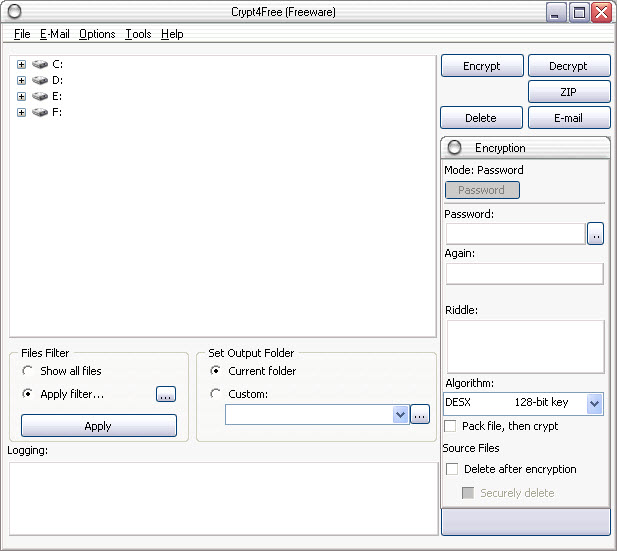Select Current folder radio button
This screenshot has height=551, width=617.
click(x=215, y=371)
